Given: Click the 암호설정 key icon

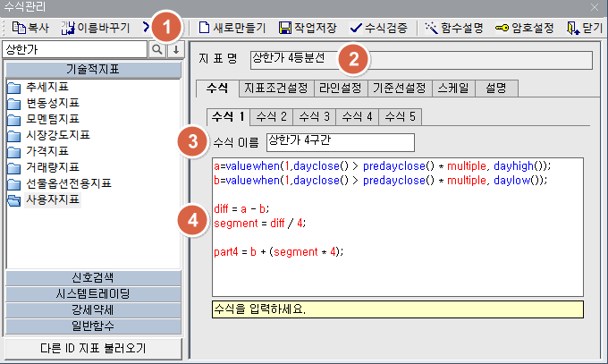Looking at the screenshot, I should [x=502, y=28].
